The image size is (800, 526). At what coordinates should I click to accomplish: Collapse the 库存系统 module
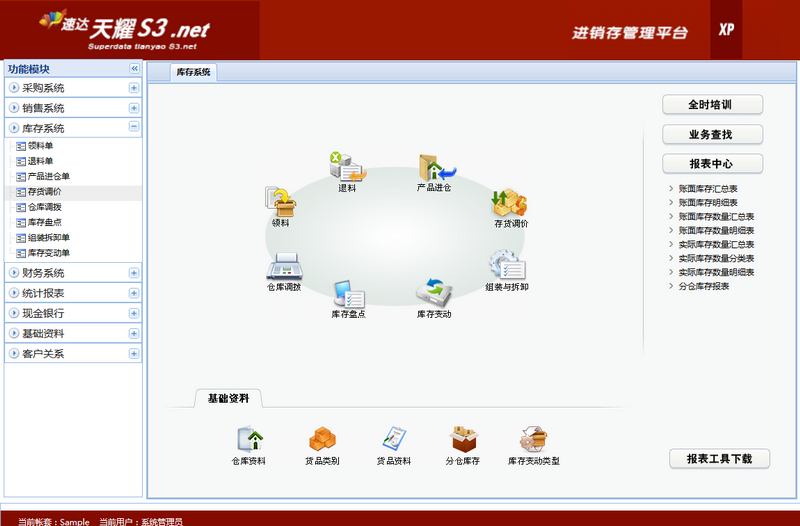(x=133, y=127)
